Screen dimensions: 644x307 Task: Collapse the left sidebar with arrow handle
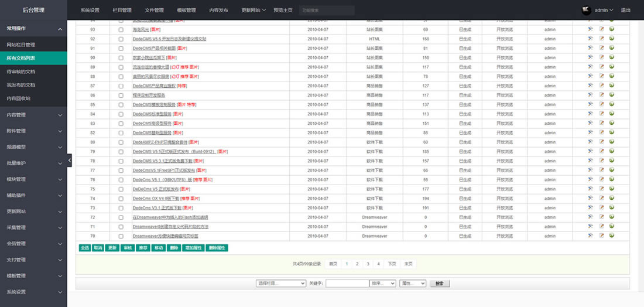(x=69, y=160)
